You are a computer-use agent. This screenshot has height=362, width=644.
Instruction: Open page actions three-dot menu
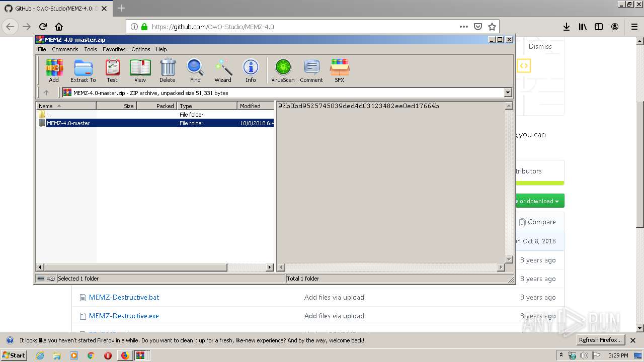[x=464, y=27]
